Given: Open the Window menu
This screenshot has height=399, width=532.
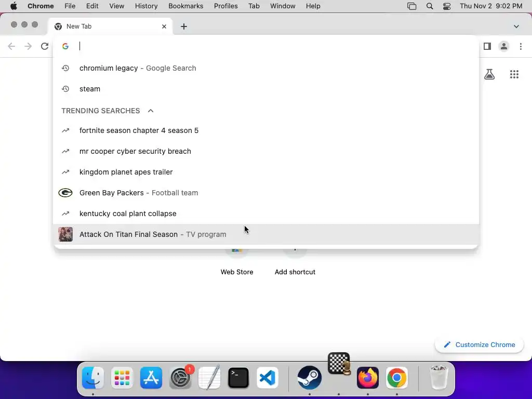Looking at the screenshot, I should click(x=283, y=6).
